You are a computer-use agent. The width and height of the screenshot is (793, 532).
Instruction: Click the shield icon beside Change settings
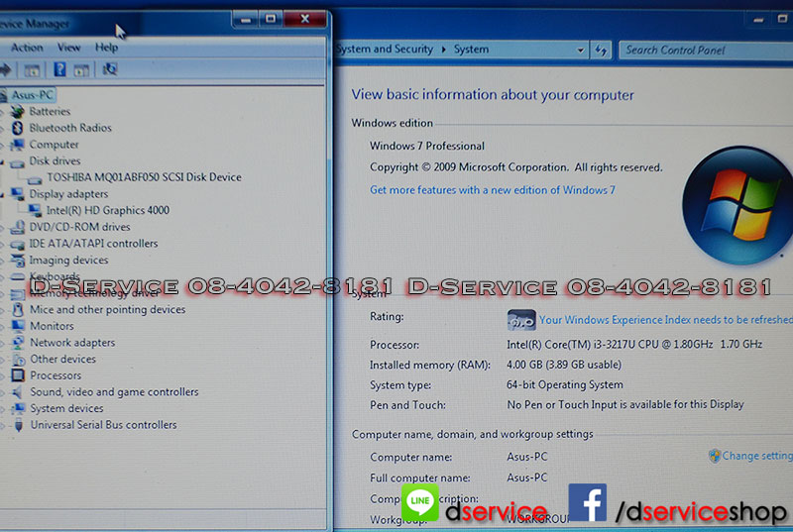[714, 457]
